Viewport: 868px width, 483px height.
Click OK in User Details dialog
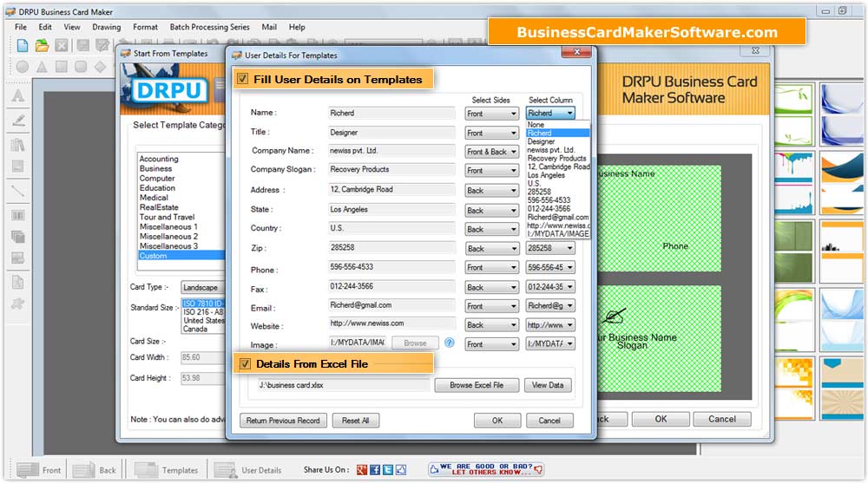(497, 421)
